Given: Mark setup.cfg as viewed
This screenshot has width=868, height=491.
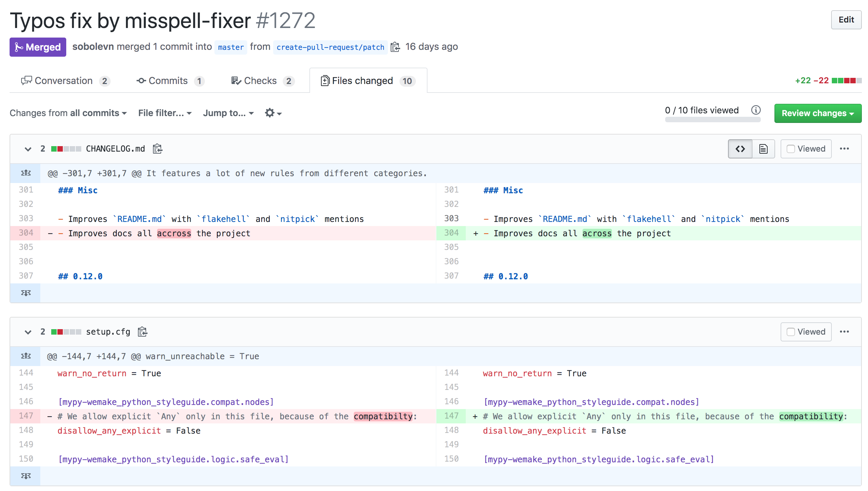Looking at the screenshot, I should (790, 332).
